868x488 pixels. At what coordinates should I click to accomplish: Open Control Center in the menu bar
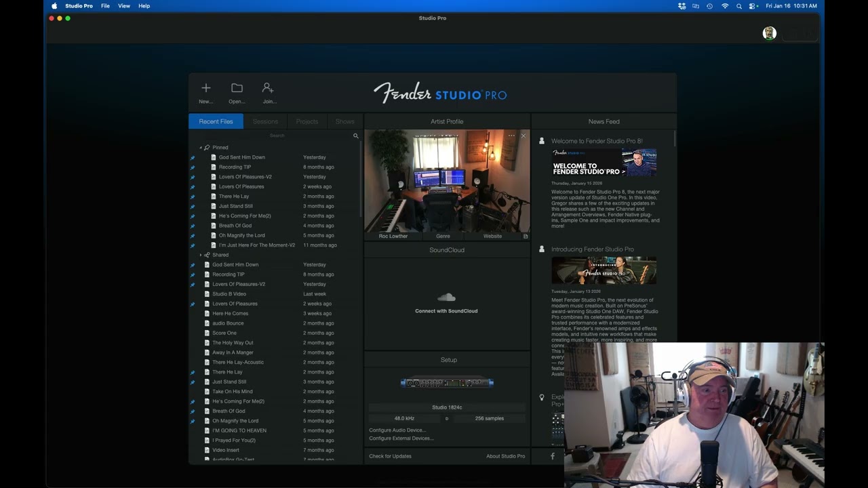coord(753,6)
